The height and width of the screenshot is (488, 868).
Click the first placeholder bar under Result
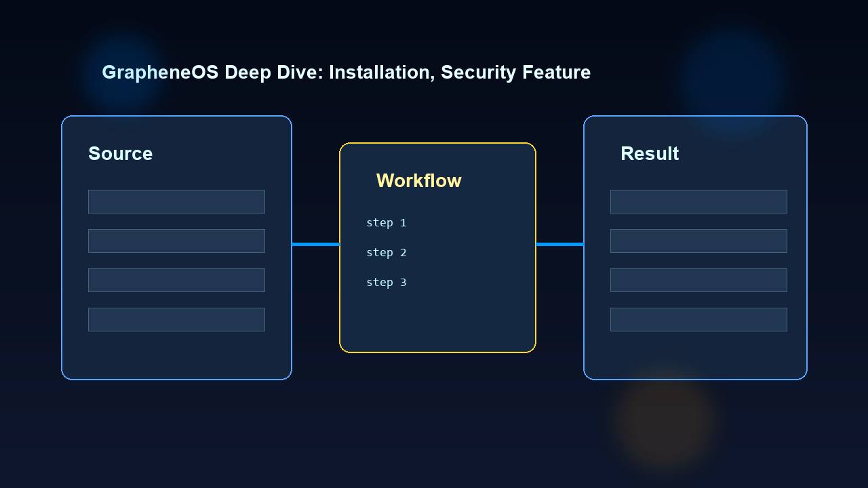698,201
